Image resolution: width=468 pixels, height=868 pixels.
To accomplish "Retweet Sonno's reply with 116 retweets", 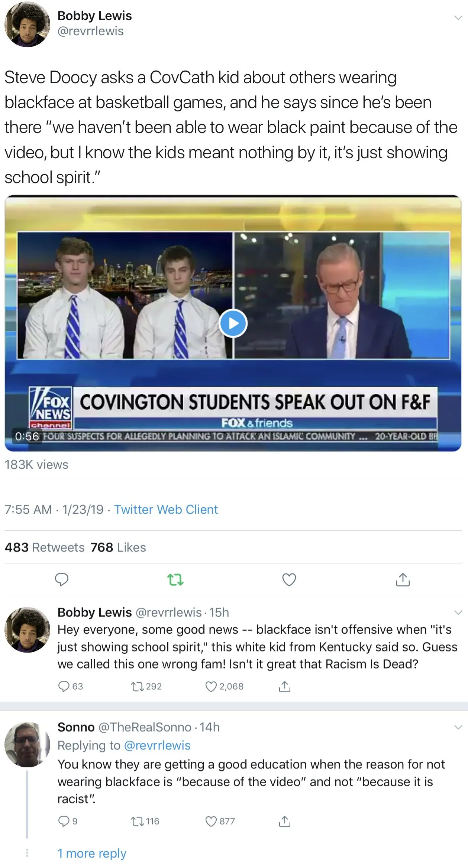I will click(x=145, y=821).
